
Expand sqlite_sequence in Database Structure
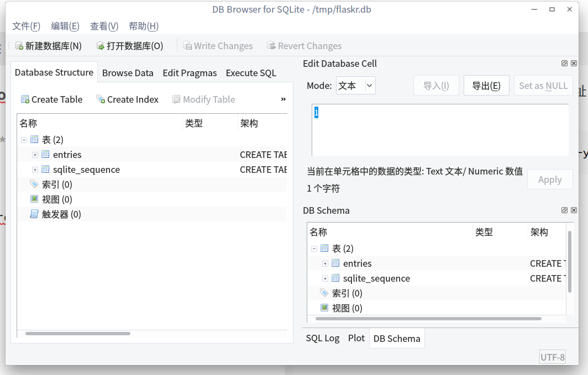pyautogui.click(x=35, y=170)
